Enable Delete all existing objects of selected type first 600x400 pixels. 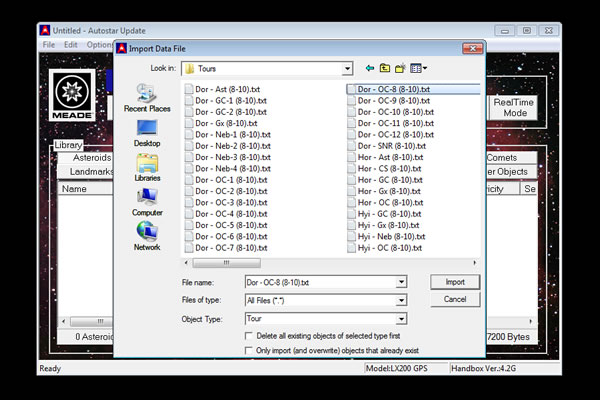click(249, 336)
